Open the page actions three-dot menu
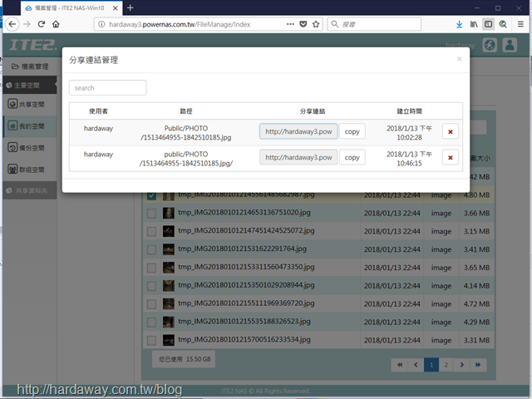This screenshot has height=399, width=532. pos(290,24)
